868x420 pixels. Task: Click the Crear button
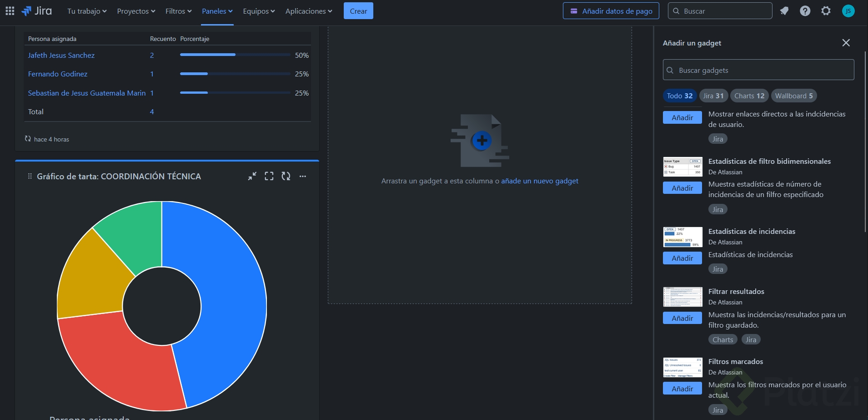358,11
